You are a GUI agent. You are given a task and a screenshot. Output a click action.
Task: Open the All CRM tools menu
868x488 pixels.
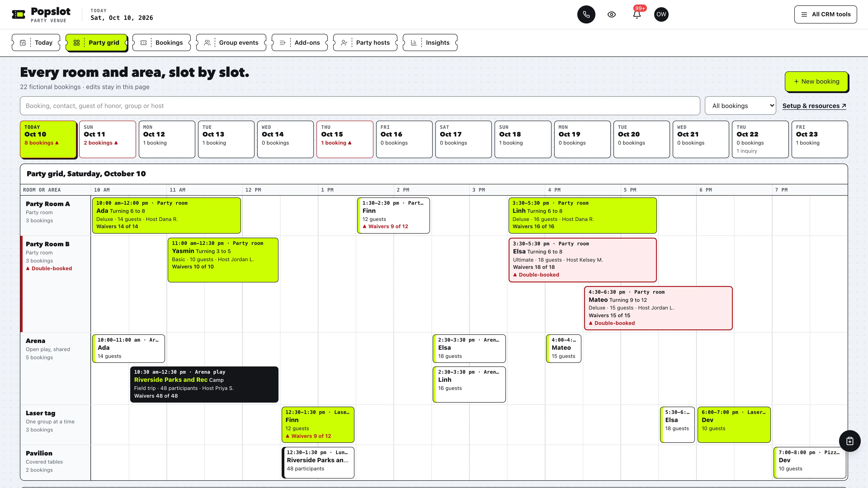(825, 14)
